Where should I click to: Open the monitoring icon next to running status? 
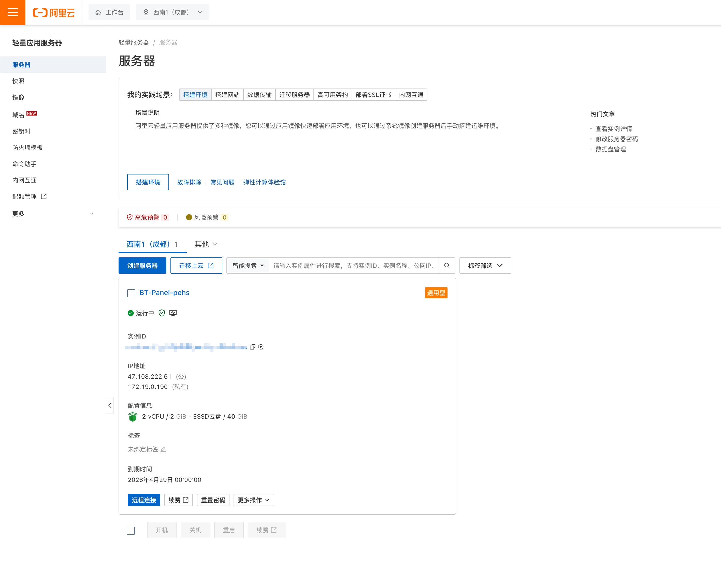(173, 313)
